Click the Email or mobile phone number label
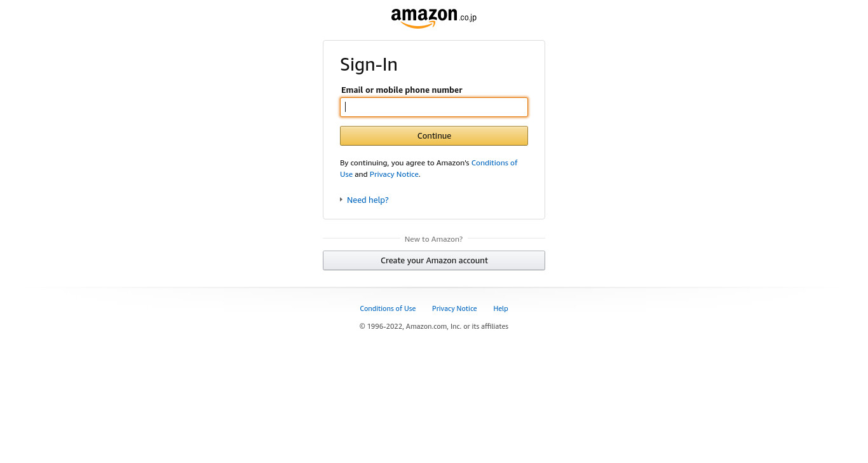Image resolution: width=868 pixels, height=463 pixels. [x=402, y=90]
